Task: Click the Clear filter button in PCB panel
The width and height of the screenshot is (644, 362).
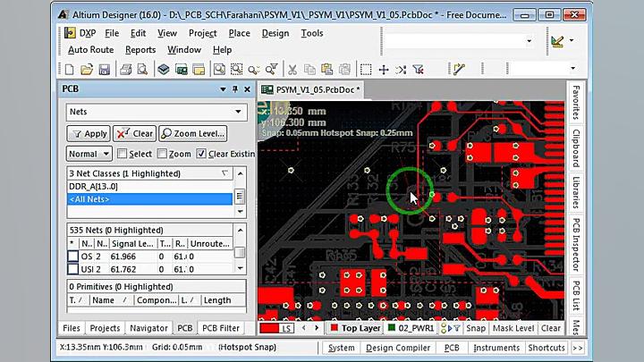Action: (134, 133)
